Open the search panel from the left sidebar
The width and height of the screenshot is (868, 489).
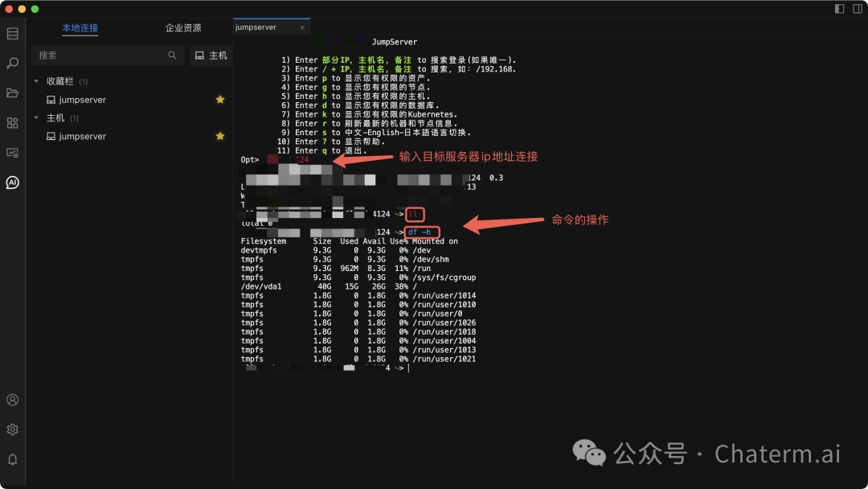[12, 61]
